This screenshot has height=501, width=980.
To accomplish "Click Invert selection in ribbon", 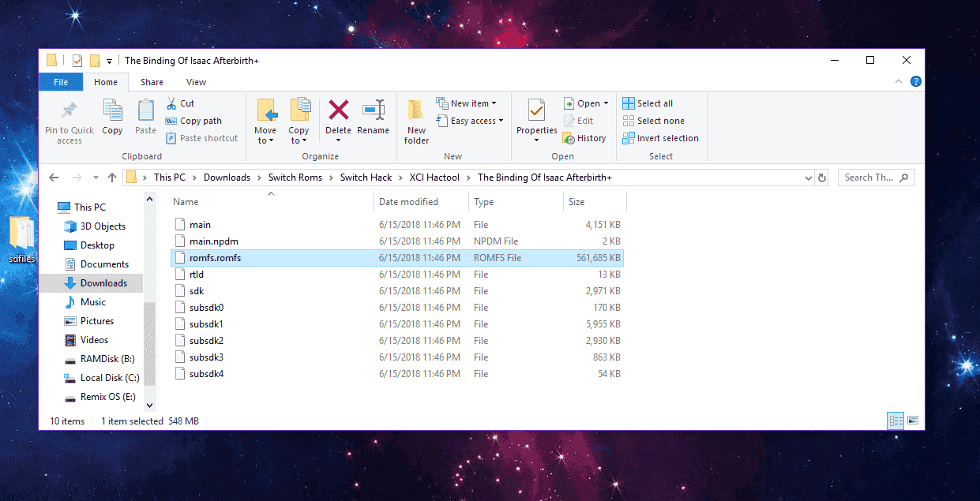I will [660, 138].
